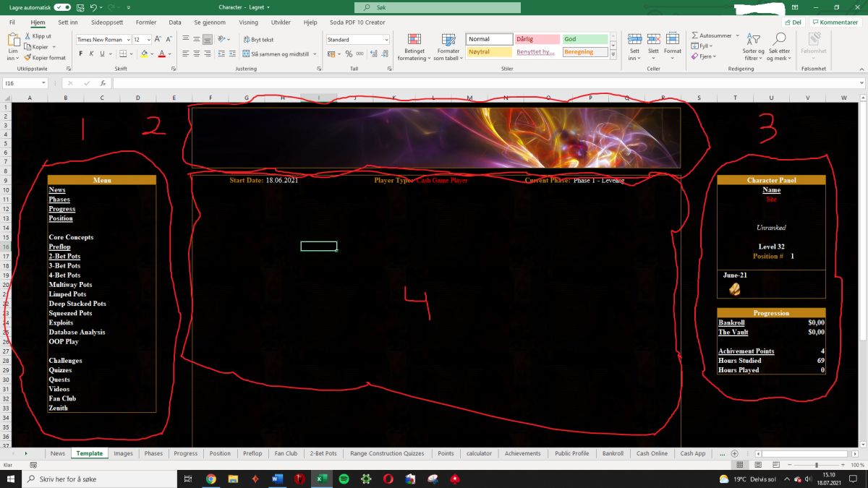Align text left in cell
868x488 pixels.
pos(186,53)
